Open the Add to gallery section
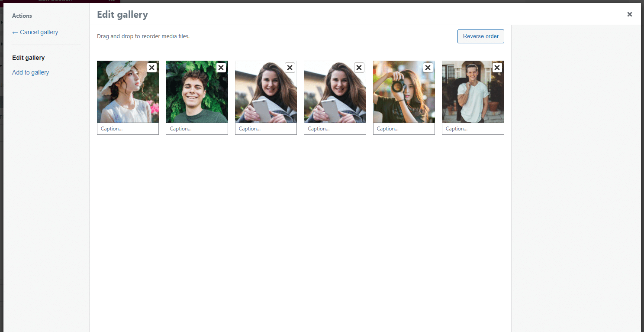The height and width of the screenshot is (332, 644). tap(31, 72)
